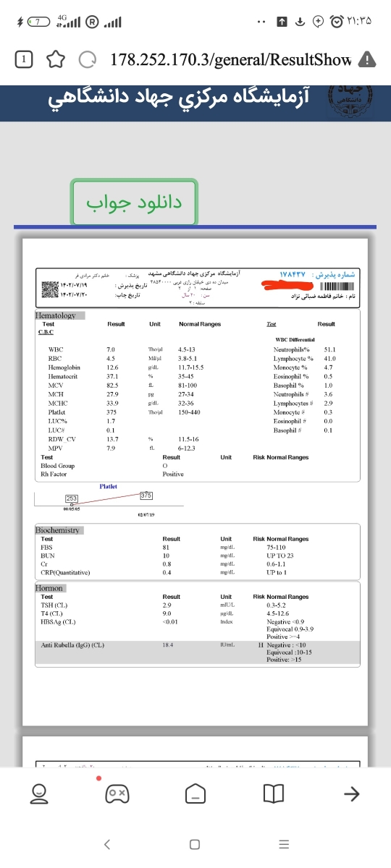Bookmark this page with the star icon
The height and width of the screenshot is (868, 391).
(56, 60)
